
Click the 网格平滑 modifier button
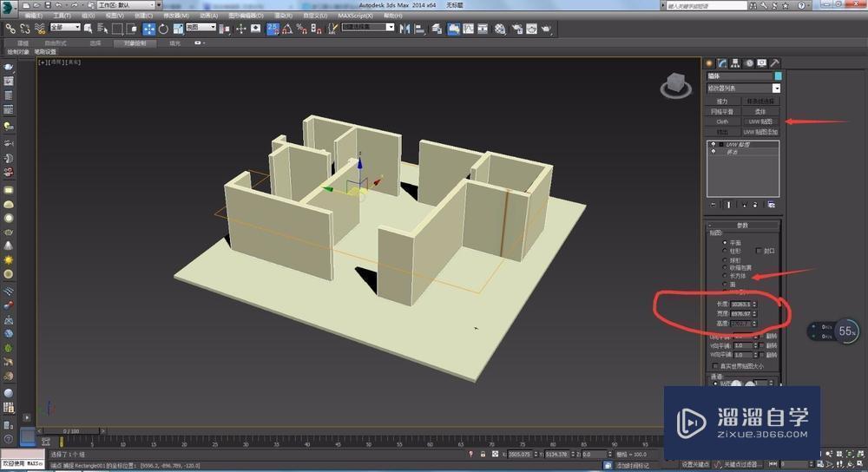coord(722,111)
